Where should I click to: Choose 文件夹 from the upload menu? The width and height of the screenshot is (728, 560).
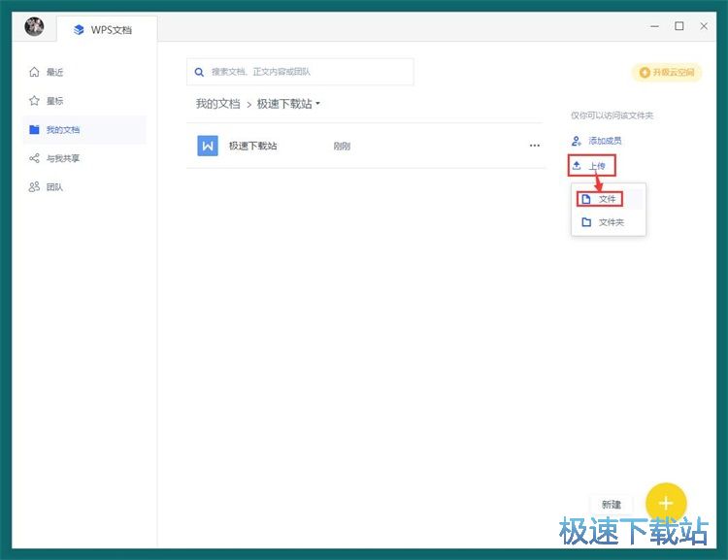(x=609, y=222)
